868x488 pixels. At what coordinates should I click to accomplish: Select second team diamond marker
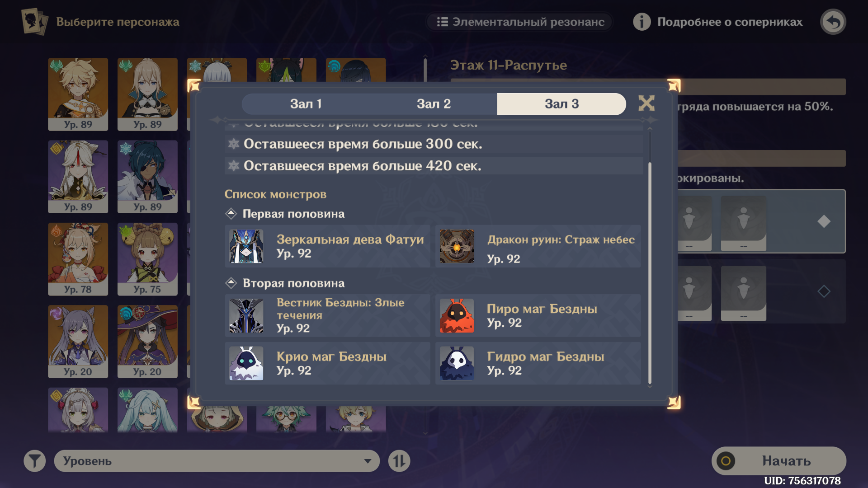tap(824, 291)
